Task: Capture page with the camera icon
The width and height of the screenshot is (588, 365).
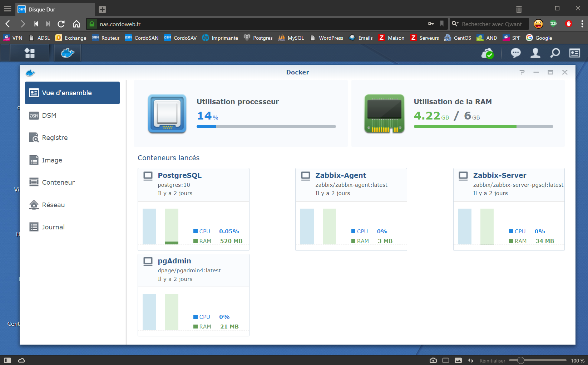Action: coord(433,360)
